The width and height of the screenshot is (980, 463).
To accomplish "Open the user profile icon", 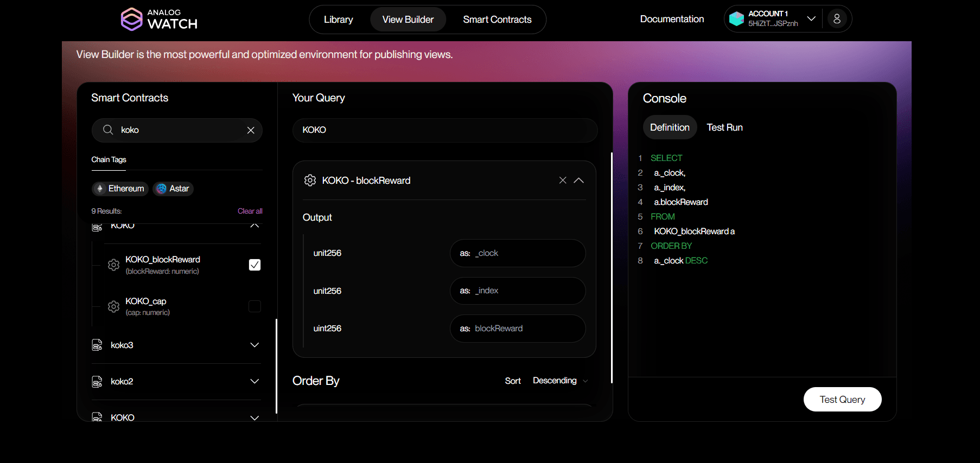I will (x=837, y=19).
